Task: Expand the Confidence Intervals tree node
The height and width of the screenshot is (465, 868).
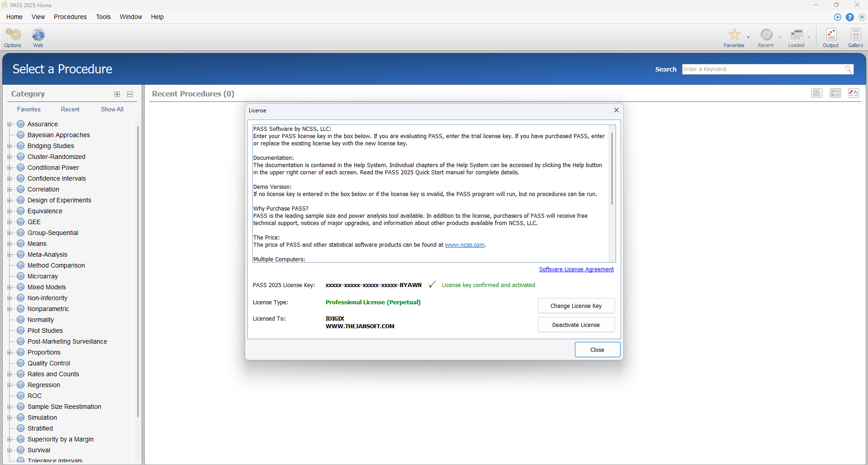Action: coord(9,178)
